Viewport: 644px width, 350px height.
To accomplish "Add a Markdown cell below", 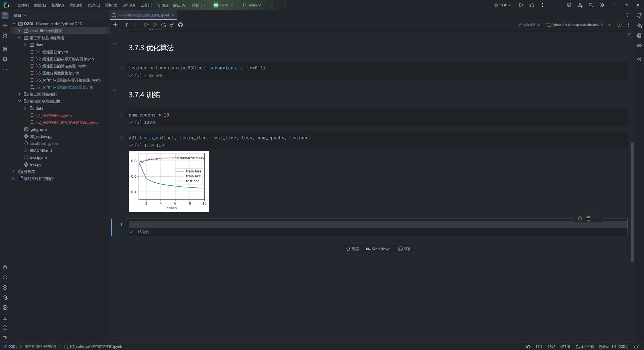I will coord(378,249).
